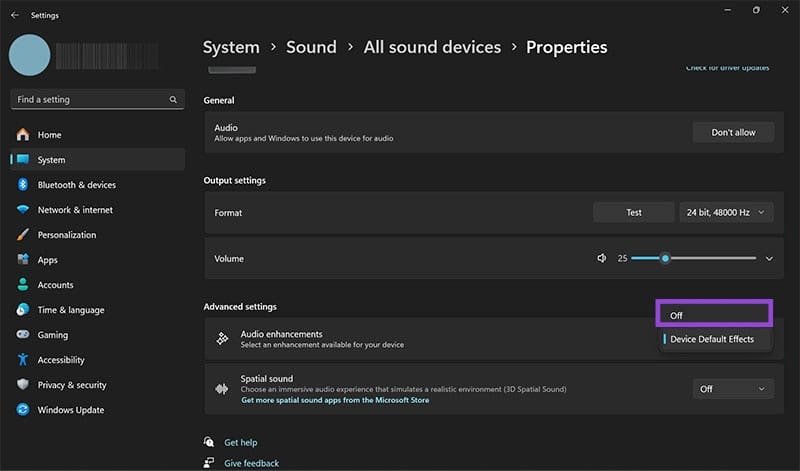
Task: Open Personalization settings
Action: point(97,235)
